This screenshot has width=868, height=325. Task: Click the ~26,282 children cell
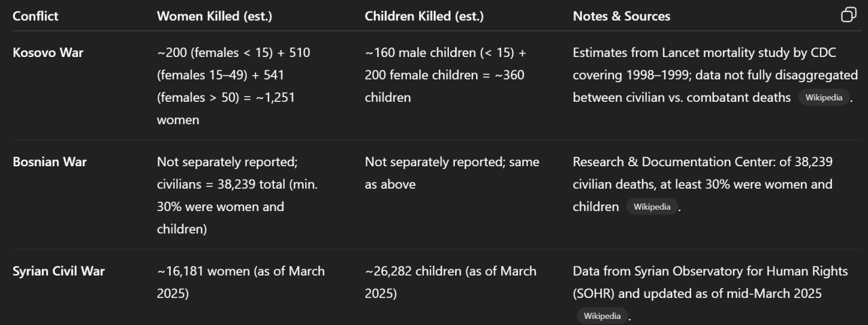pyautogui.click(x=450, y=282)
